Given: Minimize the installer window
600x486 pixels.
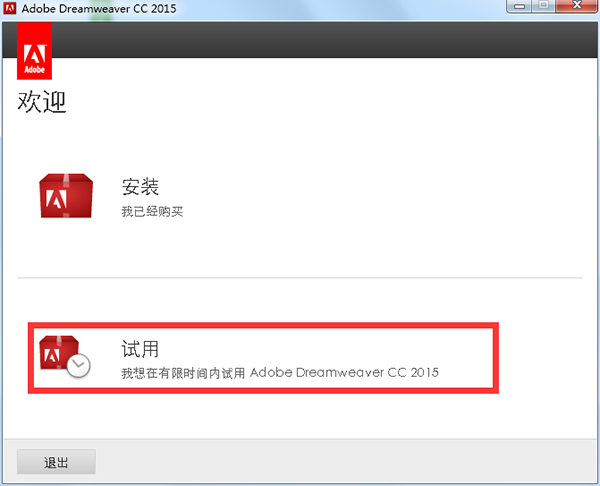Looking at the screenshot, I should pos(519,6).
